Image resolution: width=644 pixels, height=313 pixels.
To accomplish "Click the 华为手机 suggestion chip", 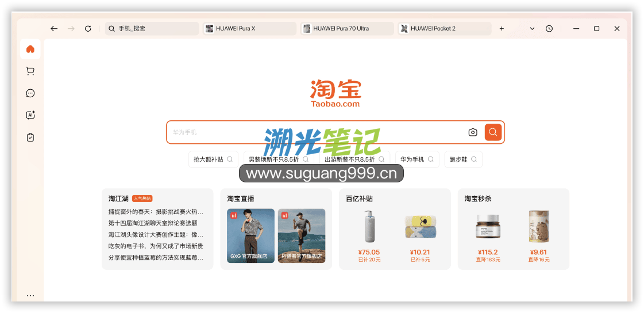I will point(417,159).
